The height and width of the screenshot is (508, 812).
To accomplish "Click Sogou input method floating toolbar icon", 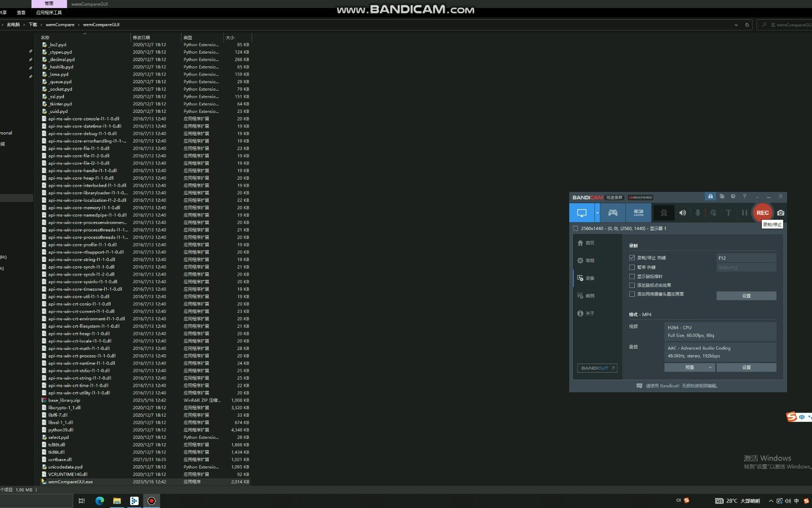I will point(792,417).
